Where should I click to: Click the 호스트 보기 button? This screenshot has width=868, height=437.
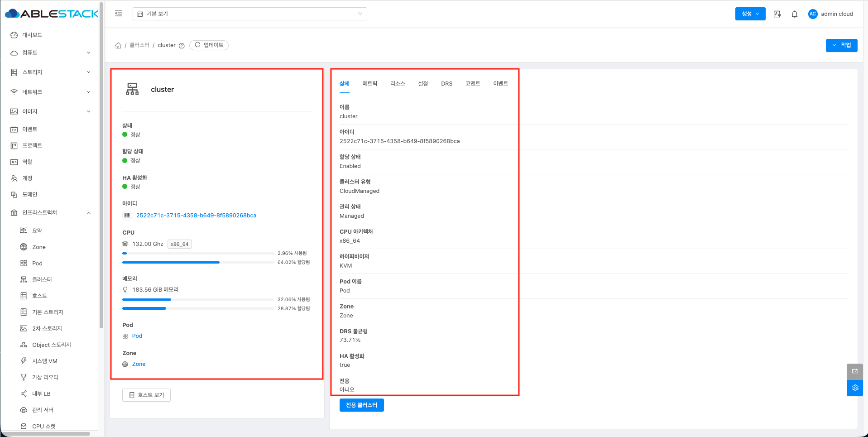(x=146, y=395)
